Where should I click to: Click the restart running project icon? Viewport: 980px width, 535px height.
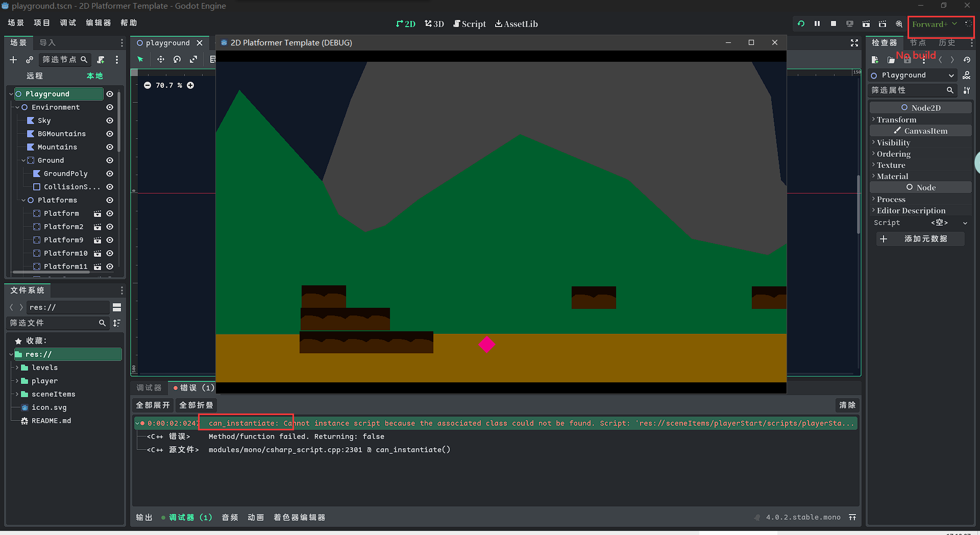coord(801,23)
